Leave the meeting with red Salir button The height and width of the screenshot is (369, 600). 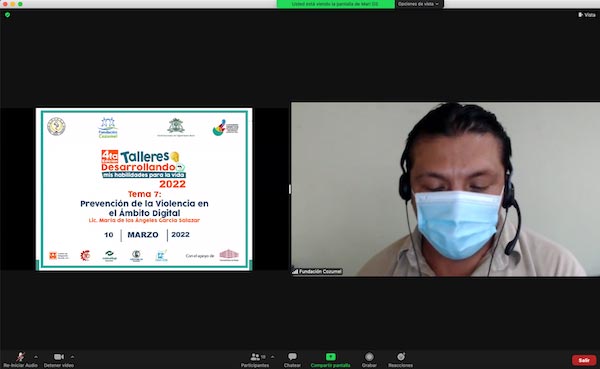pyautogui.click(x=584, y=360)
